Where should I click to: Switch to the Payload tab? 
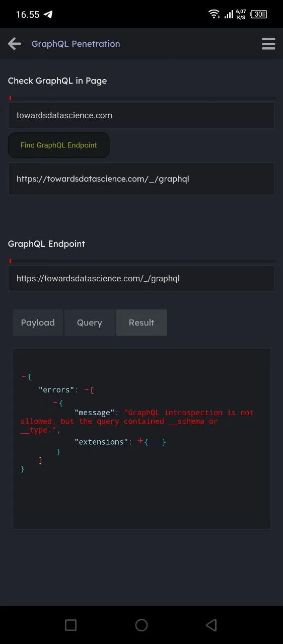[38, 323]
